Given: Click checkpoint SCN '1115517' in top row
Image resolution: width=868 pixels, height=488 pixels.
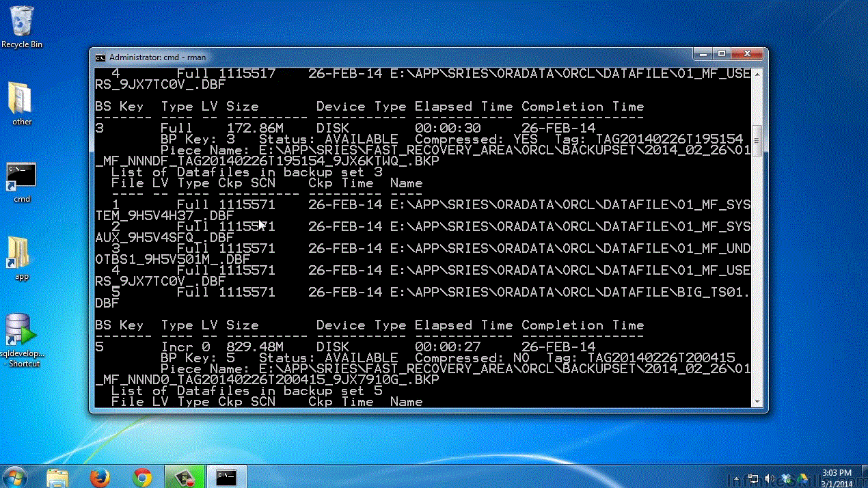Looking at the screenshot, I should point(247,73).
